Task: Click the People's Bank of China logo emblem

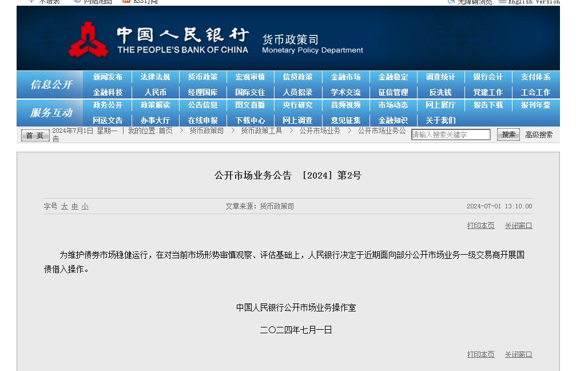Action: [x=88, y=40]
